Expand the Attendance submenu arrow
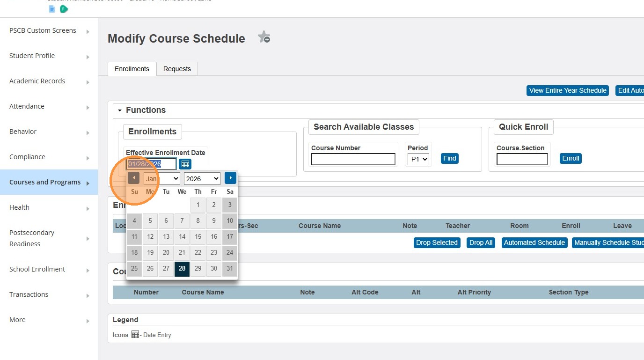 coord(88,107)
